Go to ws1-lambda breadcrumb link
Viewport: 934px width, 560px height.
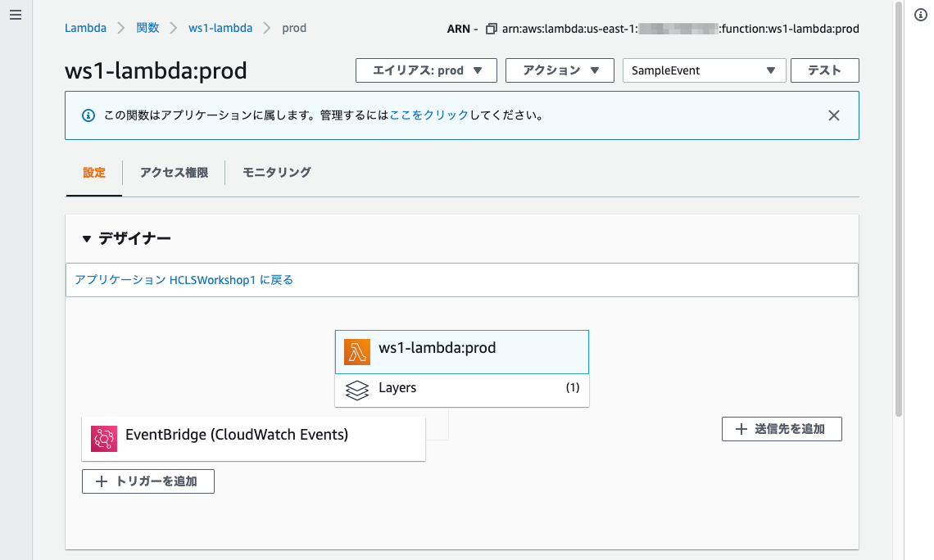220,28
